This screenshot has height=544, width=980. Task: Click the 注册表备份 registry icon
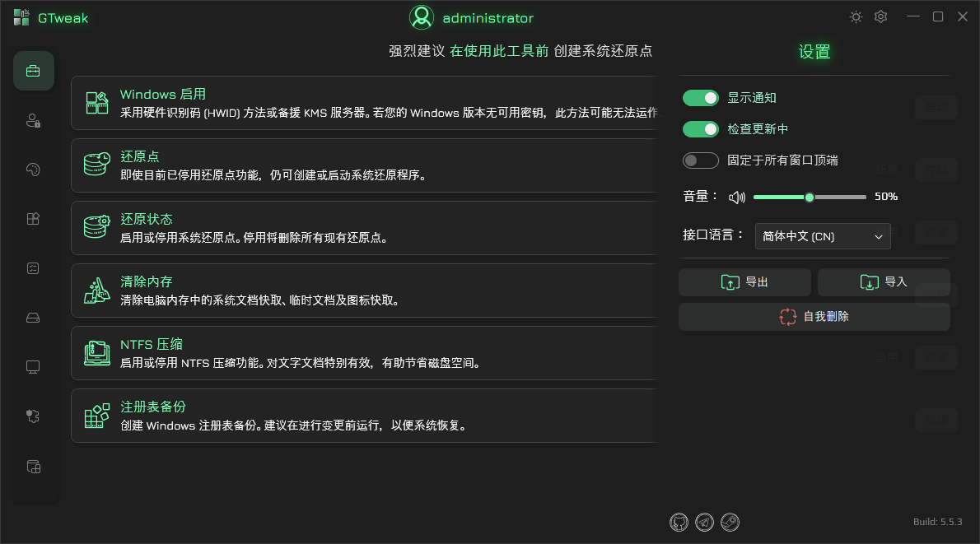tap(97, 416)
